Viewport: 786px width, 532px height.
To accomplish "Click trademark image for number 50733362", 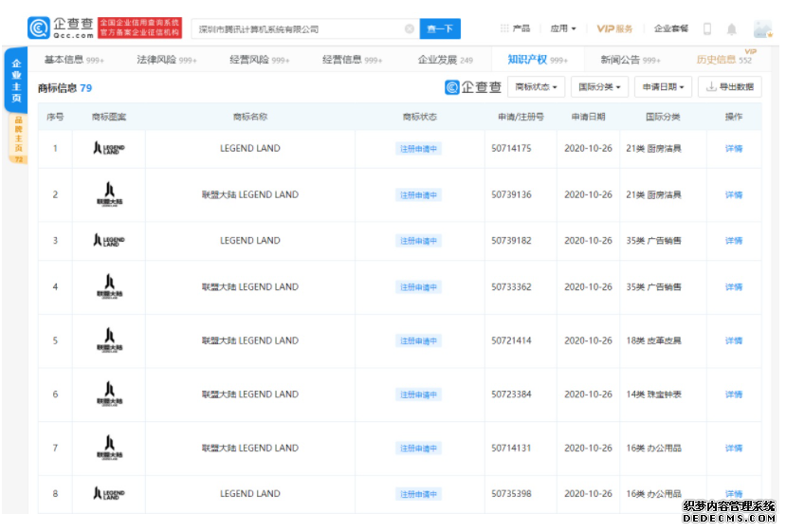I will (109, 286).
